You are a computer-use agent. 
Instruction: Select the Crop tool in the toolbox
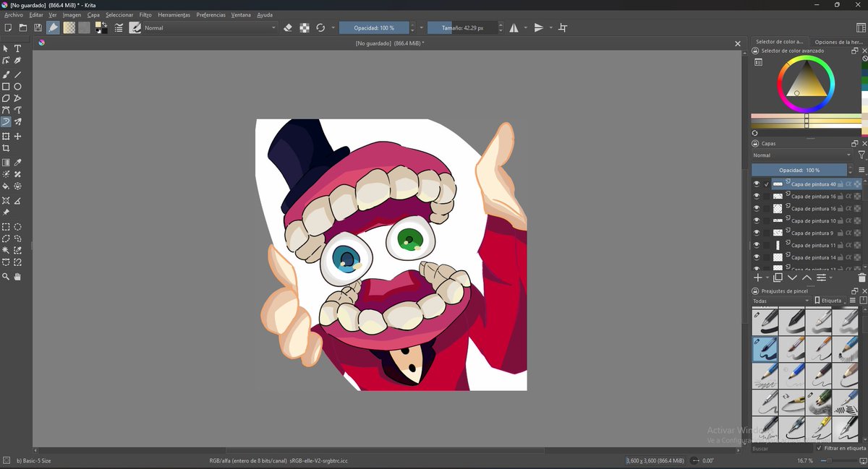pos(6,148)
